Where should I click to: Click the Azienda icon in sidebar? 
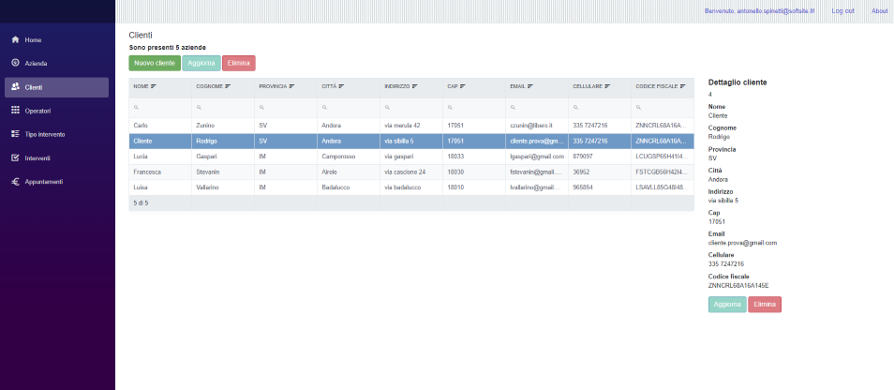click(x=15, y=63)
